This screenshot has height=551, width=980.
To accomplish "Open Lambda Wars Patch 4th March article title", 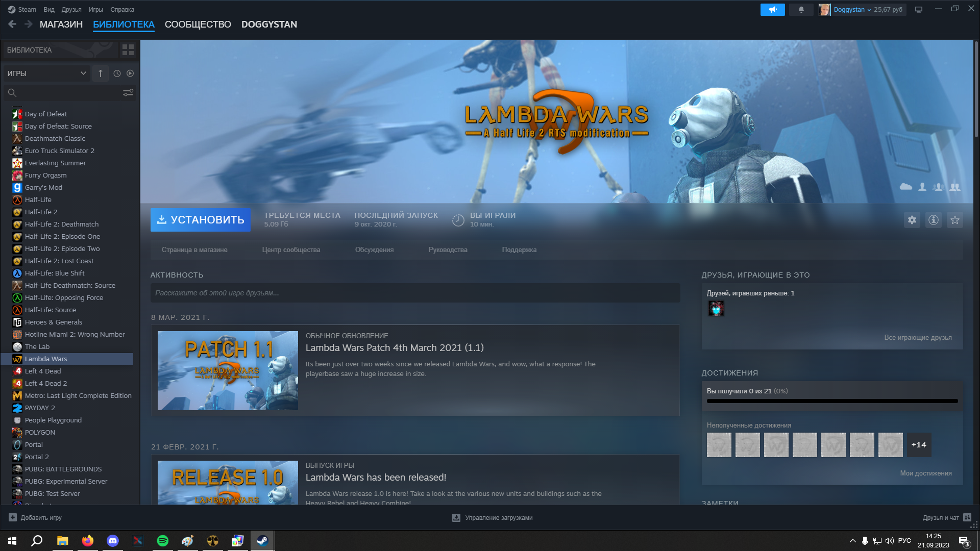I will (395, 347).
